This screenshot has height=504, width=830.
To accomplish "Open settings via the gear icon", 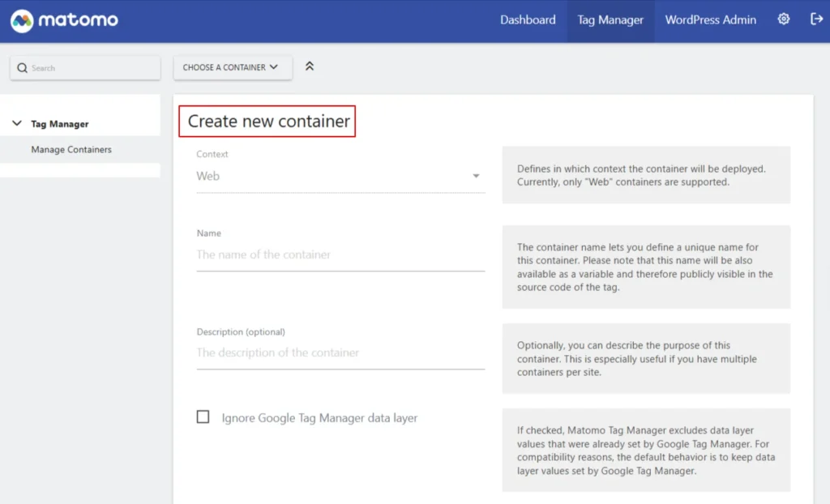I will (784, 19).
